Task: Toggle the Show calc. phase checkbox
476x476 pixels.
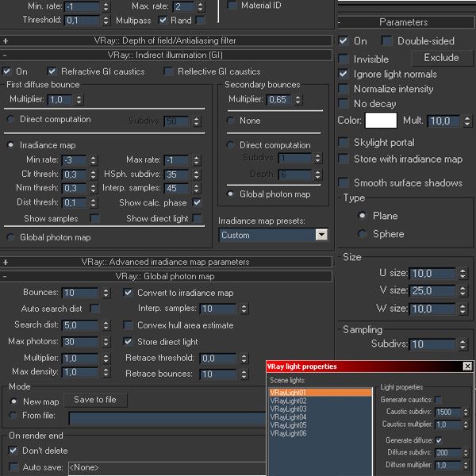Action: [197, 202]
